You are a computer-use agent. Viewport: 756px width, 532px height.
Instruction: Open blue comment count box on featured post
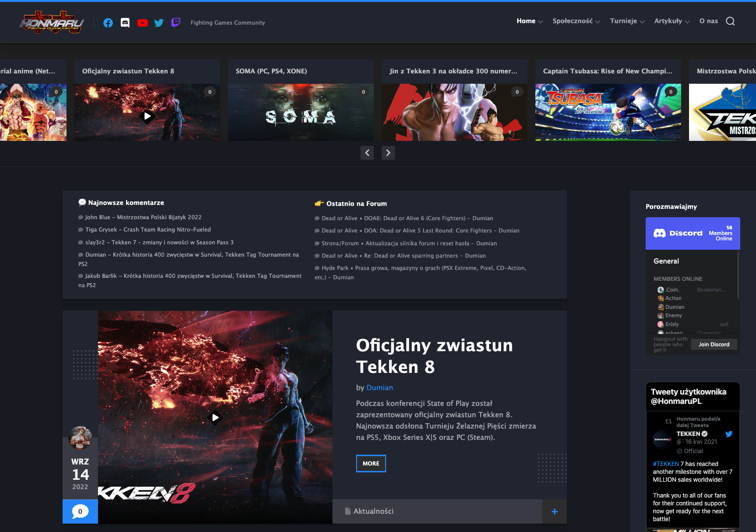point(80,511)
